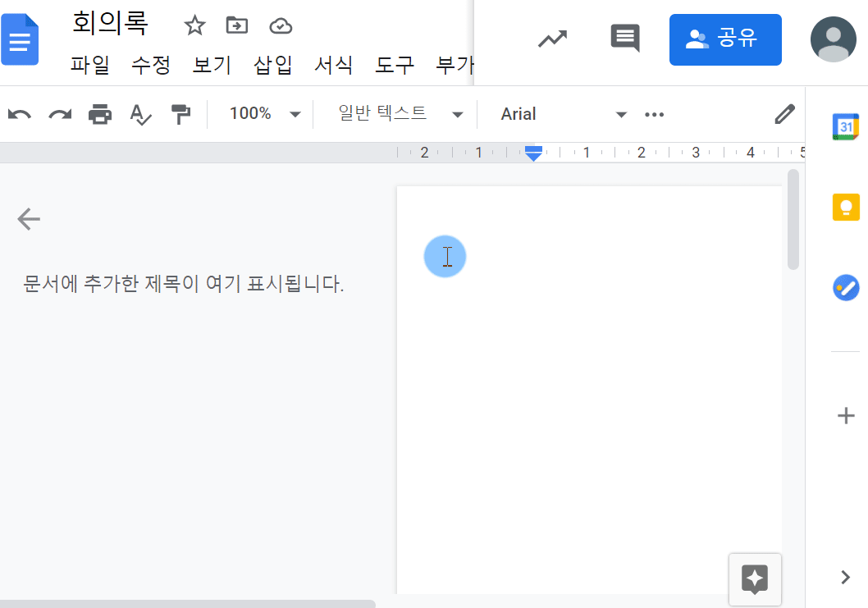This screenshot has height=608, width=868.
Task: Open the comment history icon
Action: pos(625,39)
